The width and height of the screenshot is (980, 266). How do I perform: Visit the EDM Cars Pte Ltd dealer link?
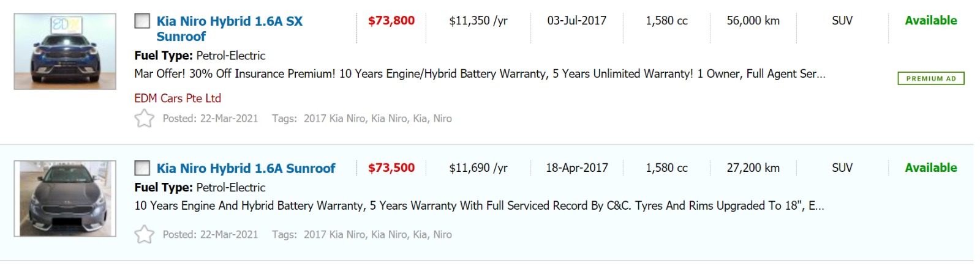coord(178,98)
